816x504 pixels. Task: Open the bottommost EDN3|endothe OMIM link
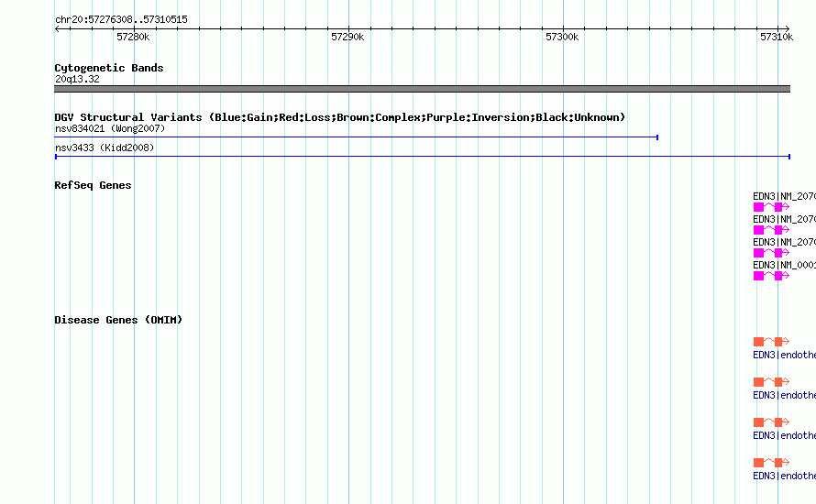(x=784, y=476)
